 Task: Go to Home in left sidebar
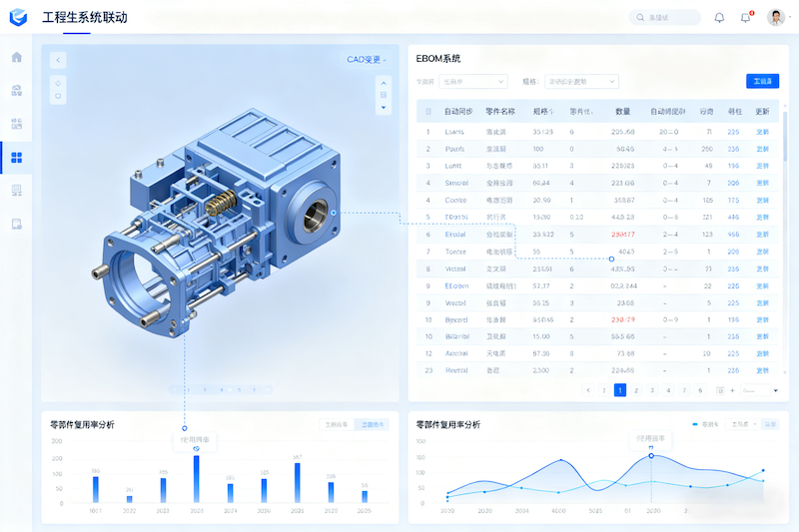coord(16,57)
